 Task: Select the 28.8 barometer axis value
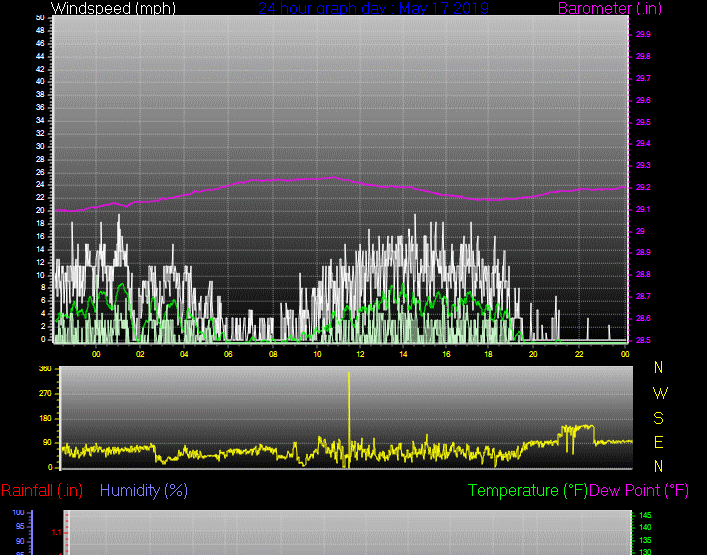click(643, 274)
